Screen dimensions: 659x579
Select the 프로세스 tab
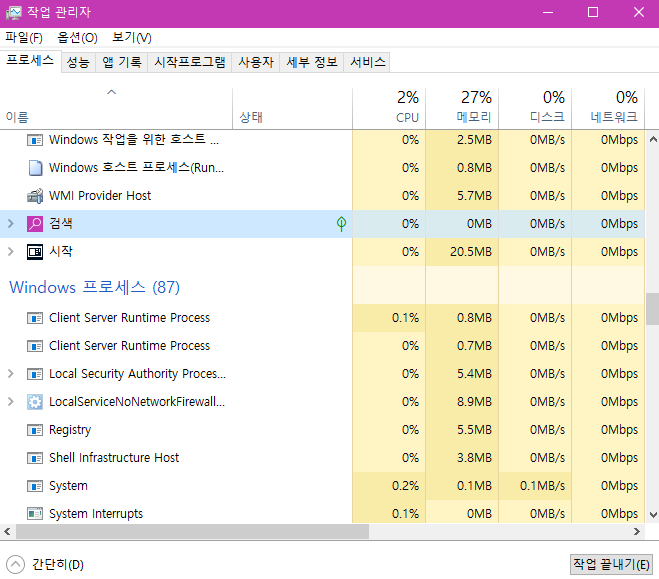point(30,60)
